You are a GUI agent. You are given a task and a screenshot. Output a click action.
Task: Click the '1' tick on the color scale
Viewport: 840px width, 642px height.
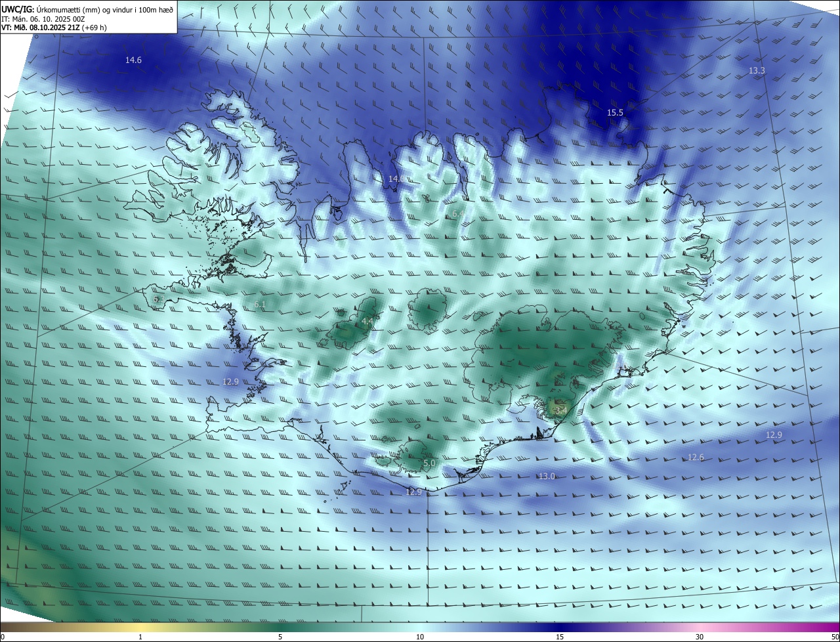[140, 637]
